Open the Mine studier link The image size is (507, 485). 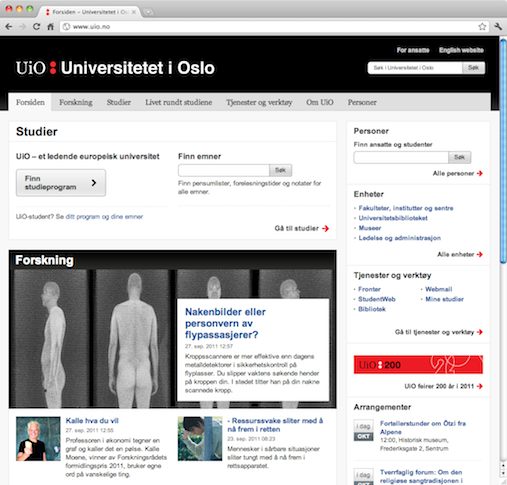tap(444, 299)
